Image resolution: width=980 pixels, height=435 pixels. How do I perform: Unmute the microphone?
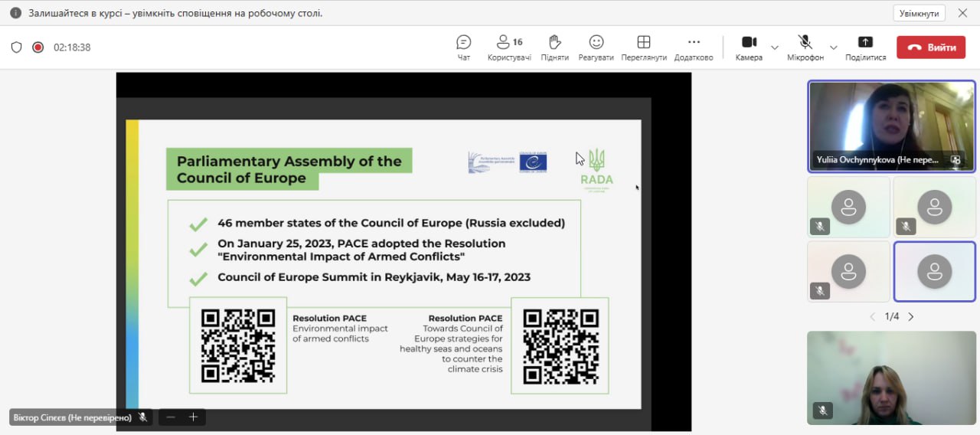coord(805,47)
